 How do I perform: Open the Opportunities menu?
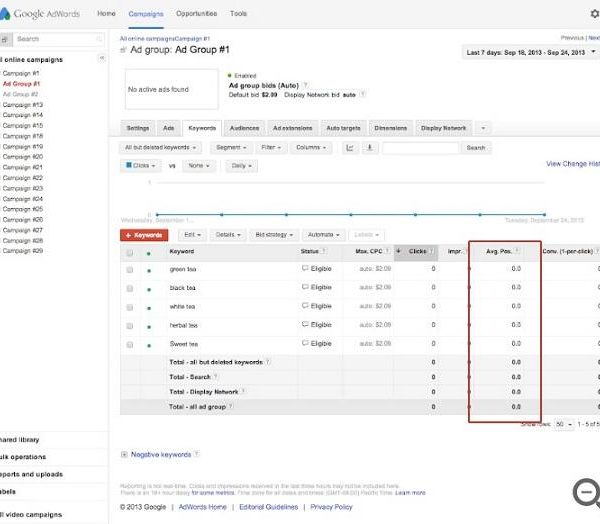click(195, 14)
